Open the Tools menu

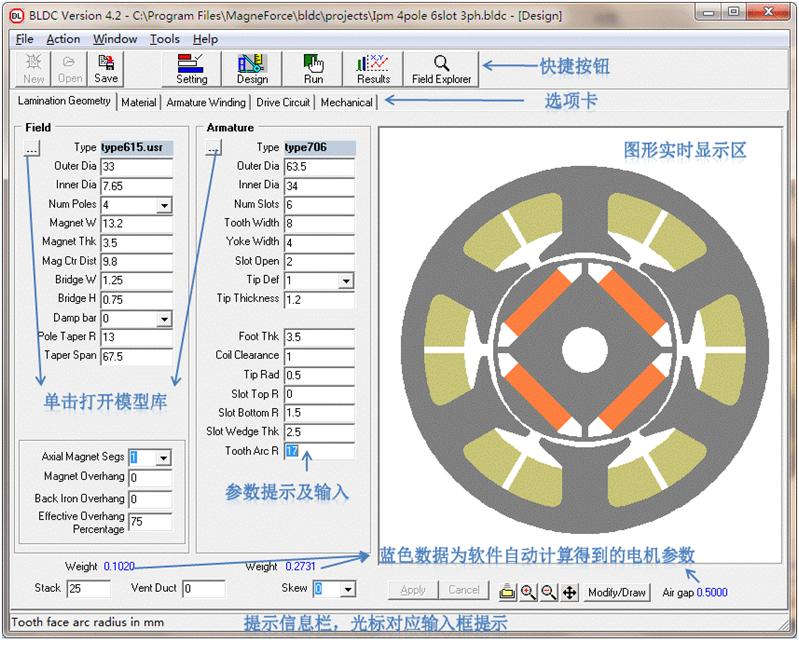(x=164, y=39)
